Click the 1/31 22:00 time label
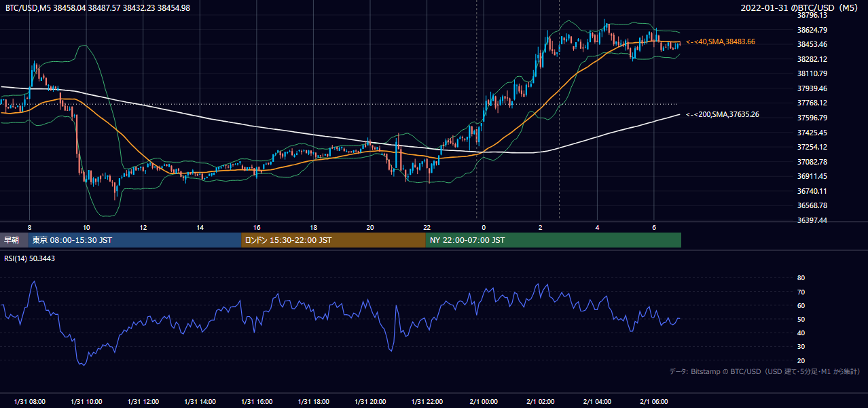The image size is (868, 408). pyautogui.click(x=427, y=402)
